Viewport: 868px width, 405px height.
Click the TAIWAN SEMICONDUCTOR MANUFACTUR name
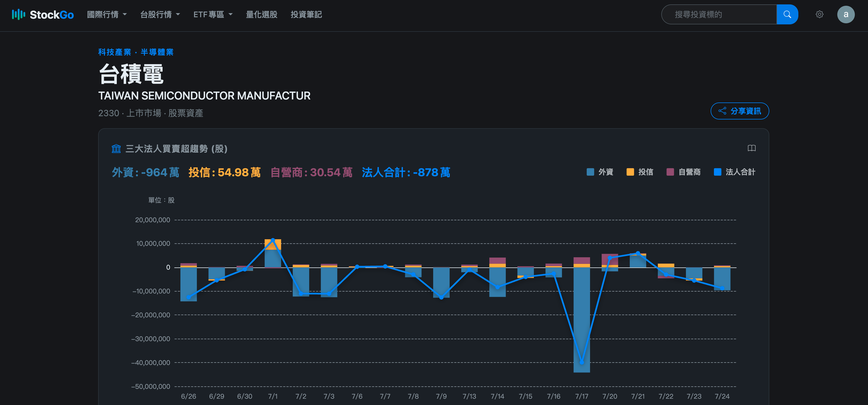click(x=204, y=96)
